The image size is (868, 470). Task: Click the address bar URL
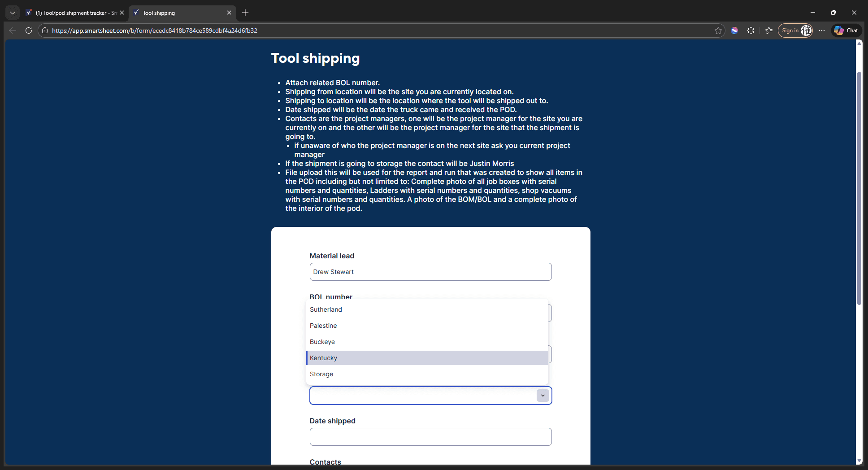tap(155, 30)
